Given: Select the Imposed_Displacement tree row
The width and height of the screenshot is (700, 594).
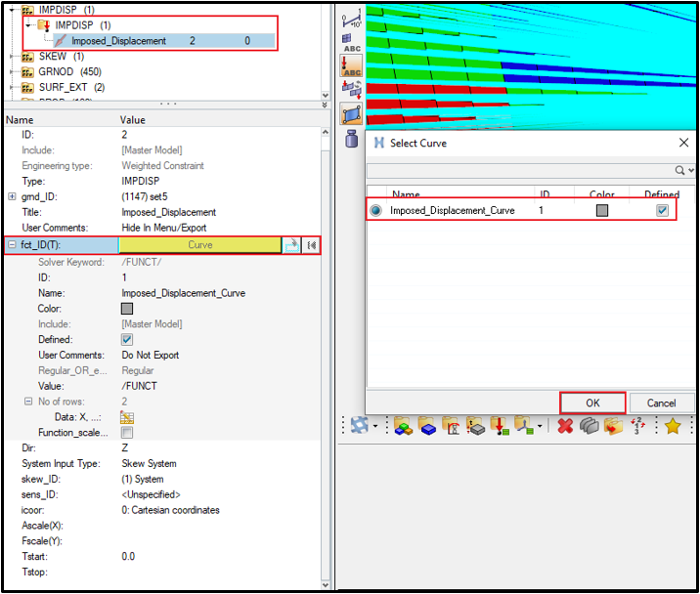Looking at the screenshot, I should click(x=164, y=41).
